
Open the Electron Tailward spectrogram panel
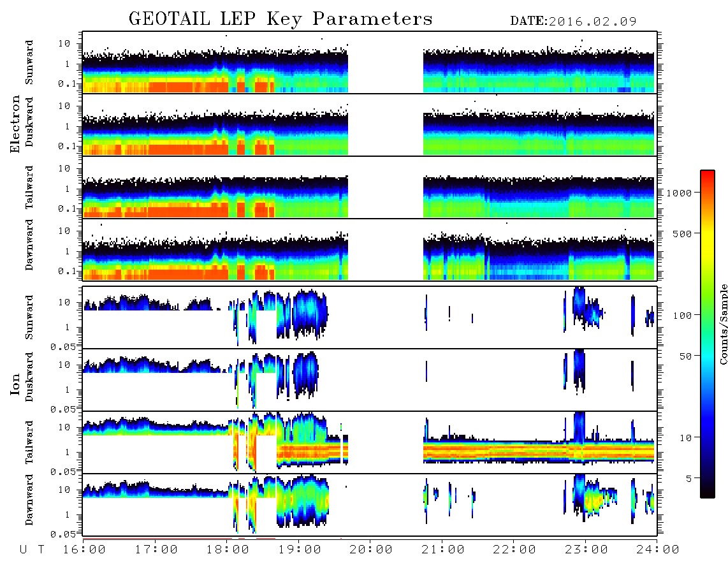pyautogui.click(x=370, y=187)
